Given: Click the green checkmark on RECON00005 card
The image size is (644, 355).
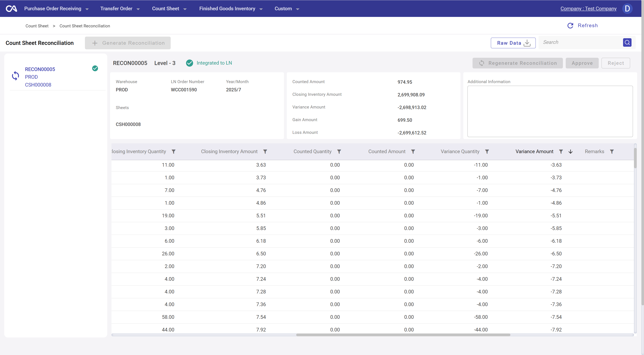Looking at the screenshot, I should (95, 68).
